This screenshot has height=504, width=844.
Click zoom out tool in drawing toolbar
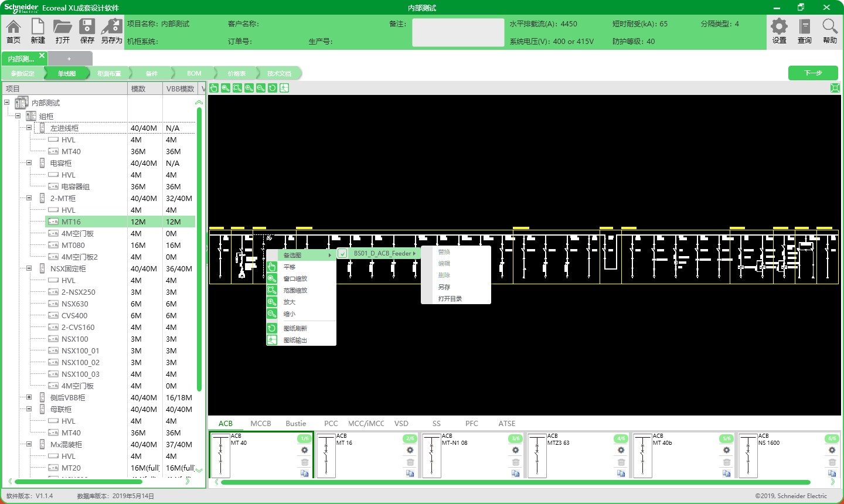pyautogui.click(x=261, y=88)
